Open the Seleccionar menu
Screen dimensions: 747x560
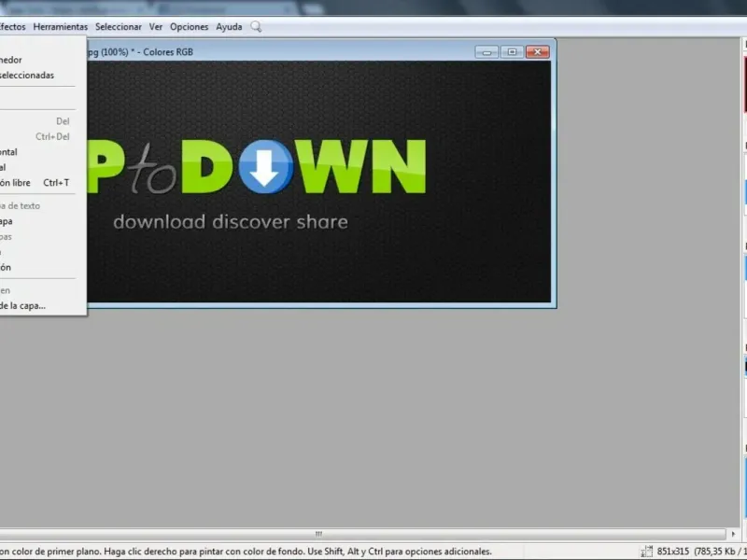119,27
